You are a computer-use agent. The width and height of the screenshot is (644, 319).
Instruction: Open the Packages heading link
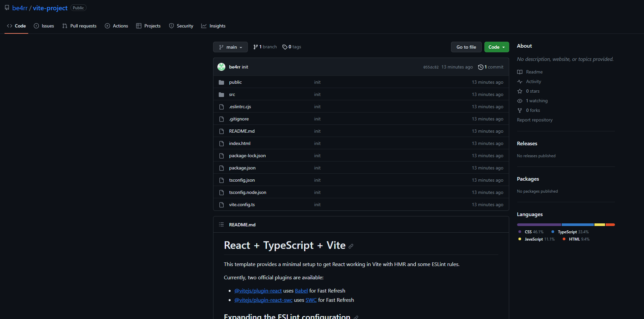(x=528, y=179)
